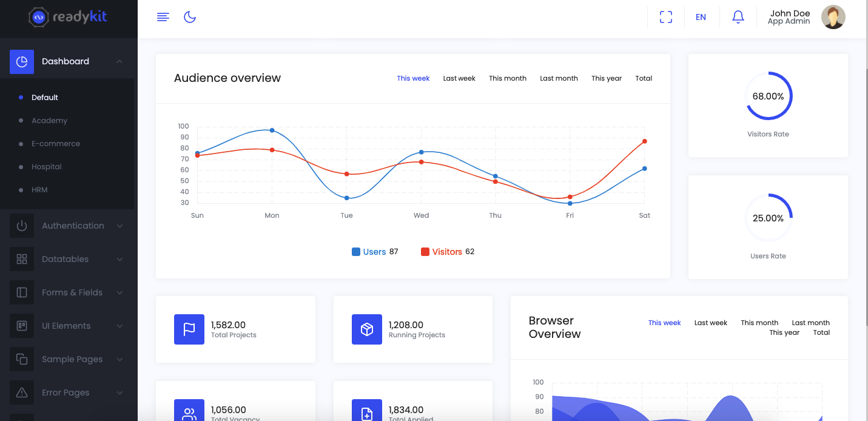The image size is (868, 421).
Task: Click the Mon Users data point
Action: (x=272, y=130)
